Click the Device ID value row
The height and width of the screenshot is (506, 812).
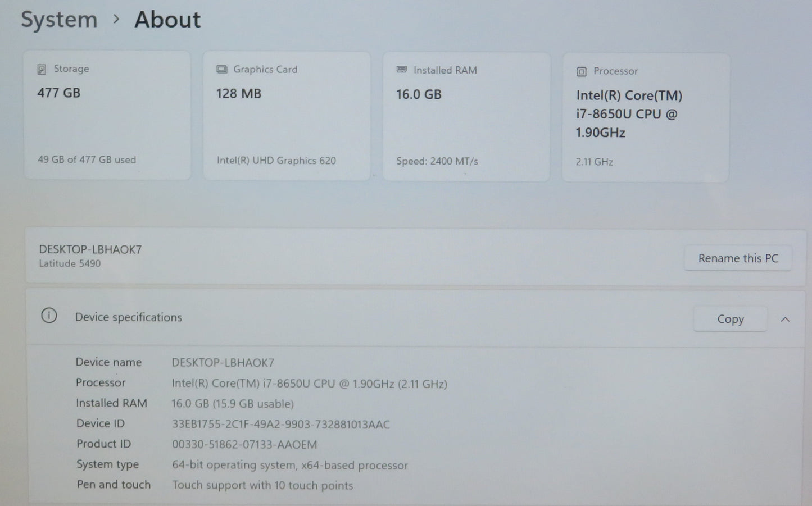click(x=280, y=425)
